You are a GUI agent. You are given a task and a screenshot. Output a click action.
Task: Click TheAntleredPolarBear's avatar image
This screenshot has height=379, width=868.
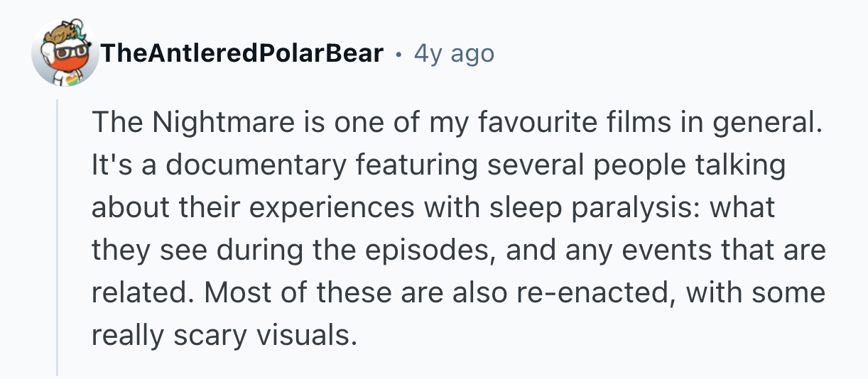(65, 53)
